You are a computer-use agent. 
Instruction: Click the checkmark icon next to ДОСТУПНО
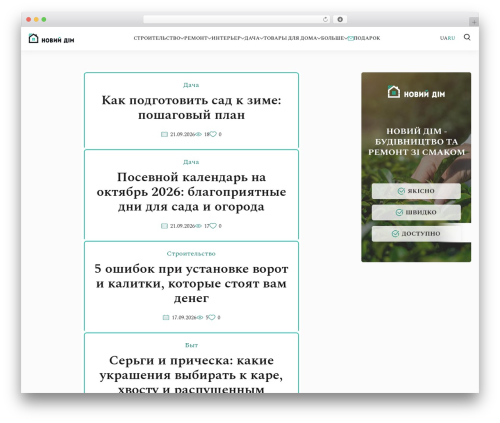(395, 234)
